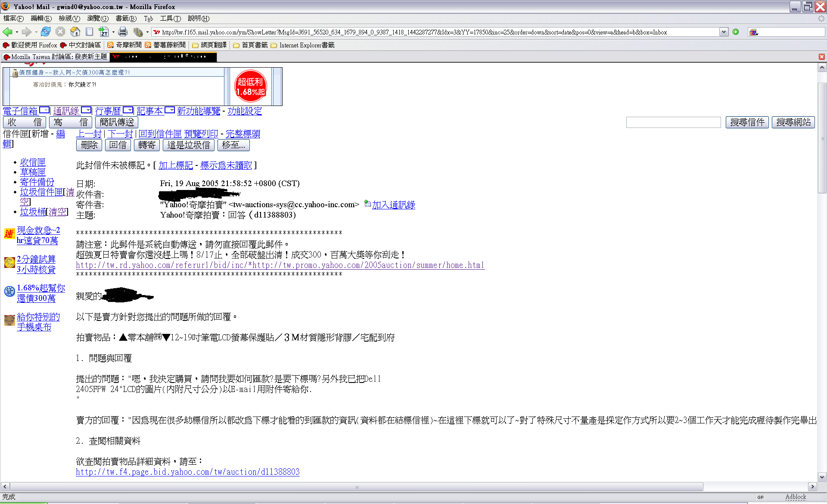Open the 工具 (Tools) menu
The height and width of the screenshot is (504, 827).
pyautogui.click(x=170, y=19)
